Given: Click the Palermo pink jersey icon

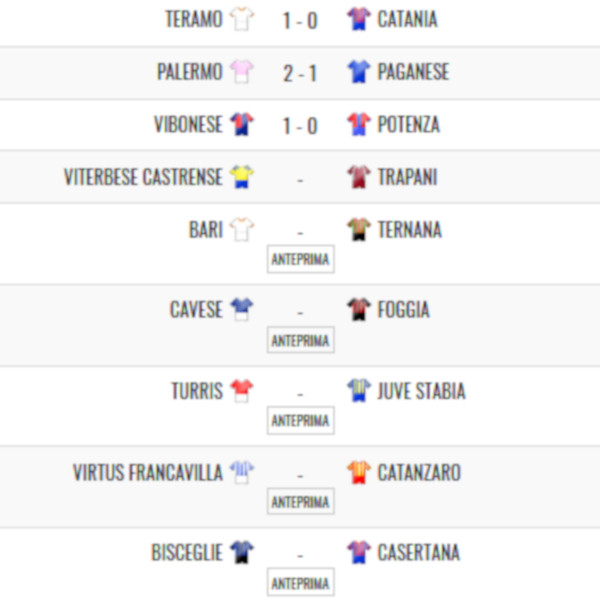Looking at the screenshot, I should [x=241, y=72].
